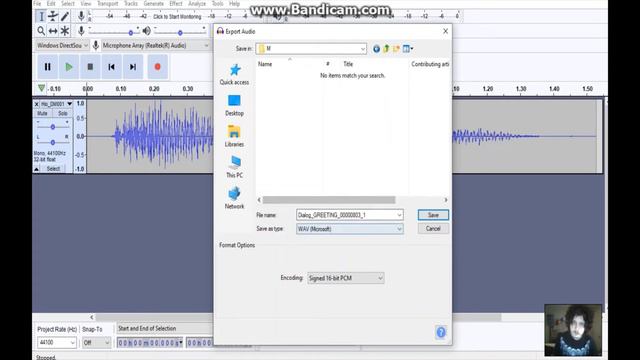This screenshot has width=640, height=360.
Task: Click Save in Export Audio dialog
Action: pyautogui.click(x=433, y=215)
